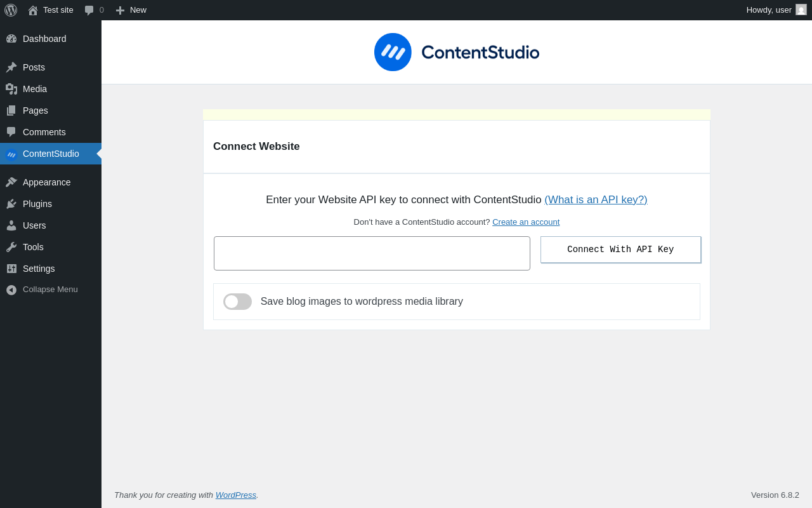The width and height of the screenshot is (812, 508).
Task: Click the home icon beside Test site
Action: coord(33,10)
